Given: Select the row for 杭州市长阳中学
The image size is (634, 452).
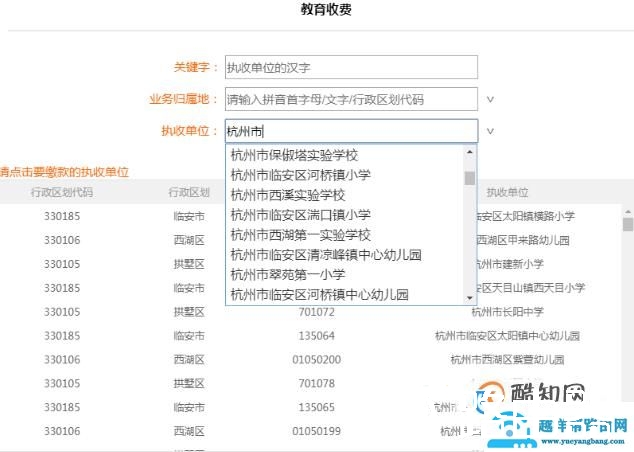Looking at the screenshot, I should click(507, 312).
